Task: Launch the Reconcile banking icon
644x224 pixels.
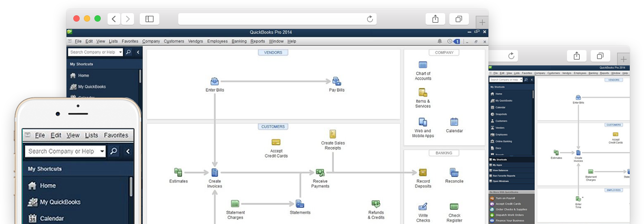Action: coord(454,172)
